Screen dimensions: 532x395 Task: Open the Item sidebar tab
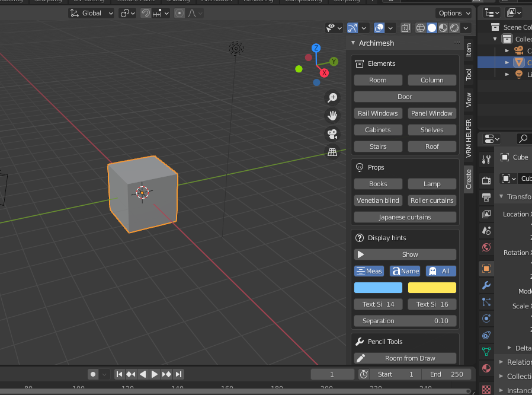click(469, 50)
